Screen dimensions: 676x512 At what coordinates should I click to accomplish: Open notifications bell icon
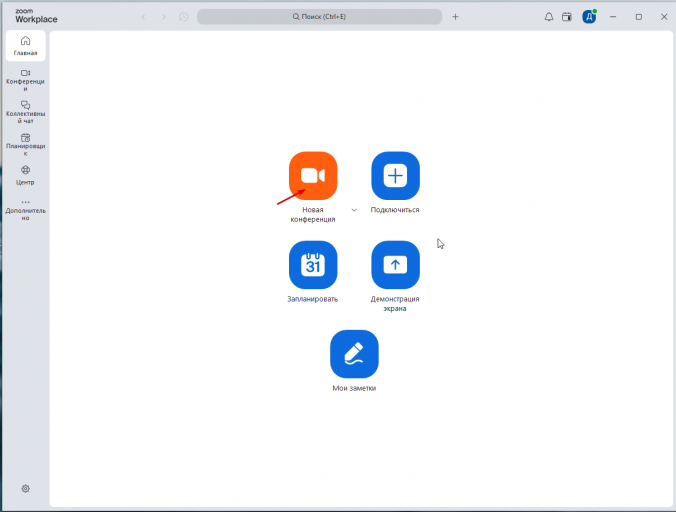[x=548, y=17]
